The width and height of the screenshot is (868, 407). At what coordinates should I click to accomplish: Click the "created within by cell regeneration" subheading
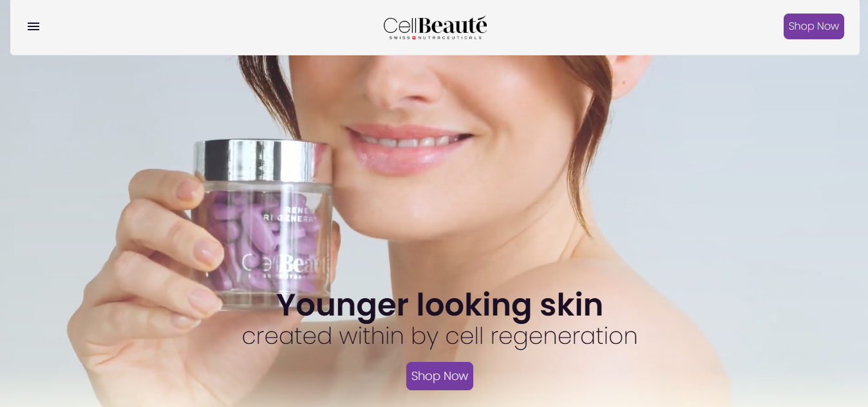click(x=440, y=337)
